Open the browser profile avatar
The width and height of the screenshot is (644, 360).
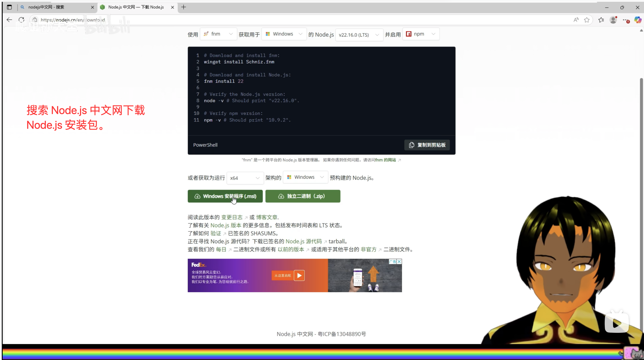(613, 20)
